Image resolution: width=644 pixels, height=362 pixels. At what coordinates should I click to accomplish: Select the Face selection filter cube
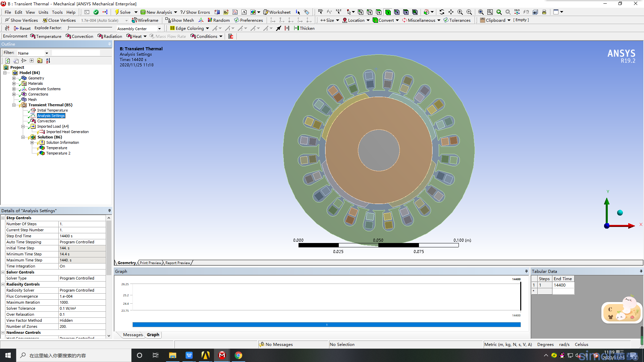(379, 12)
